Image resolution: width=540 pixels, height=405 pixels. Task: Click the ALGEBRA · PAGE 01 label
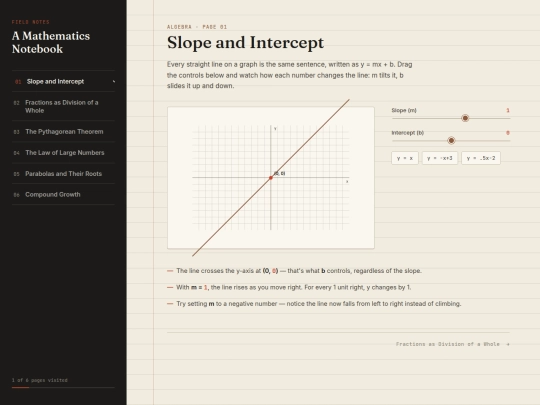[197, 27]
